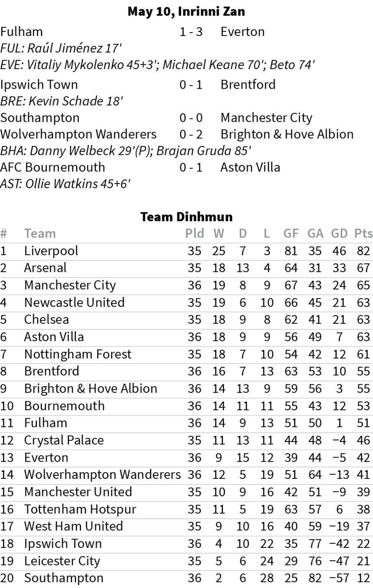
Task: Click the May 10, Inrinni Zan heading
Action: pos(186,11)
